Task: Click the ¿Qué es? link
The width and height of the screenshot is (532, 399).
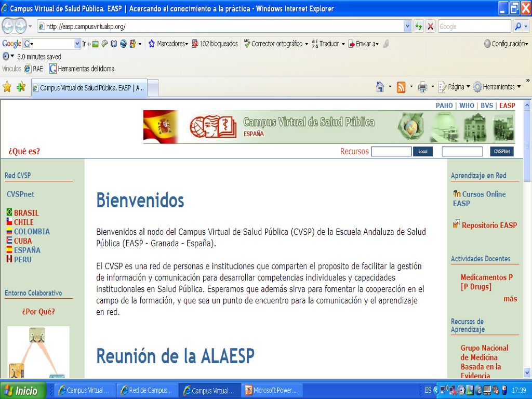Action: click(x=24, y=151)
